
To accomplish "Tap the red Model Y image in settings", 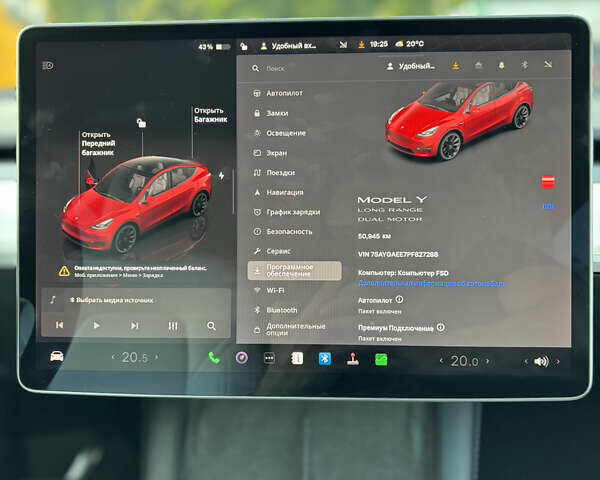I will [x=459, y=120].
